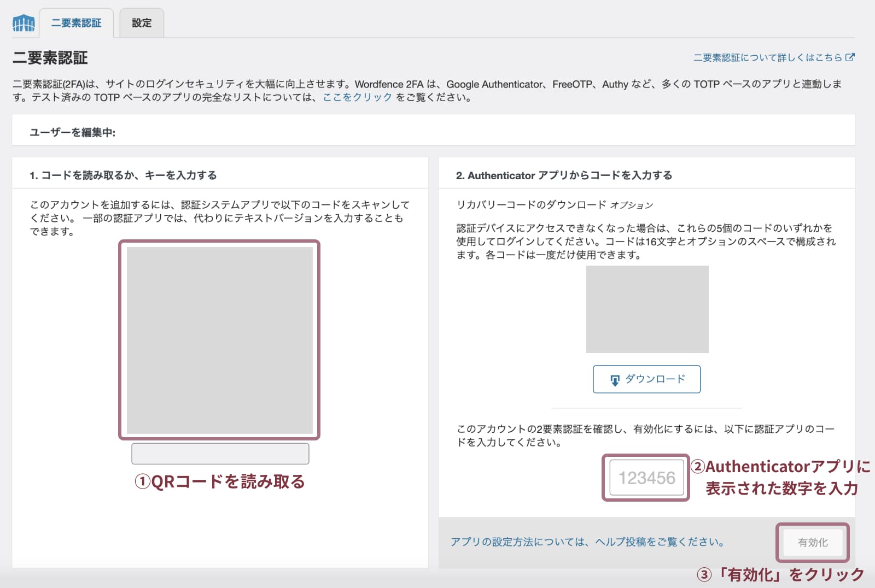Click the QR code image placeholder
This screenshot has height=588, width=875.
point(219,340)
